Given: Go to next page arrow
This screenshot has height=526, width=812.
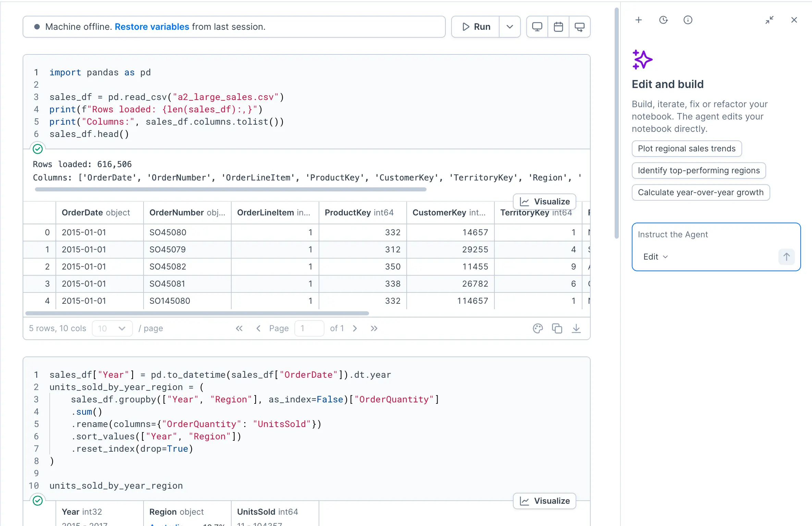Looking at the screenshot, I should coord(355,328).
